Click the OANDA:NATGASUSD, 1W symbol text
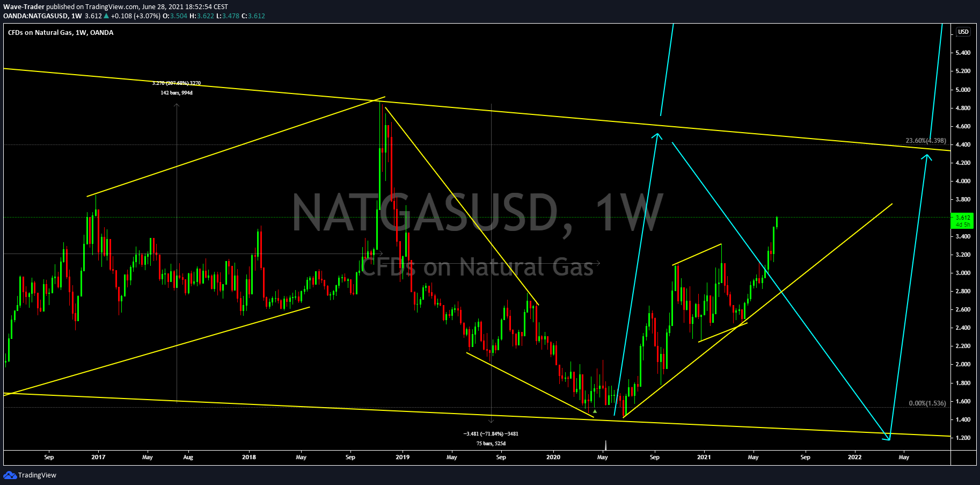Image resolution: width=980 pixels, height=485 pixels. (x=42, y=16)
